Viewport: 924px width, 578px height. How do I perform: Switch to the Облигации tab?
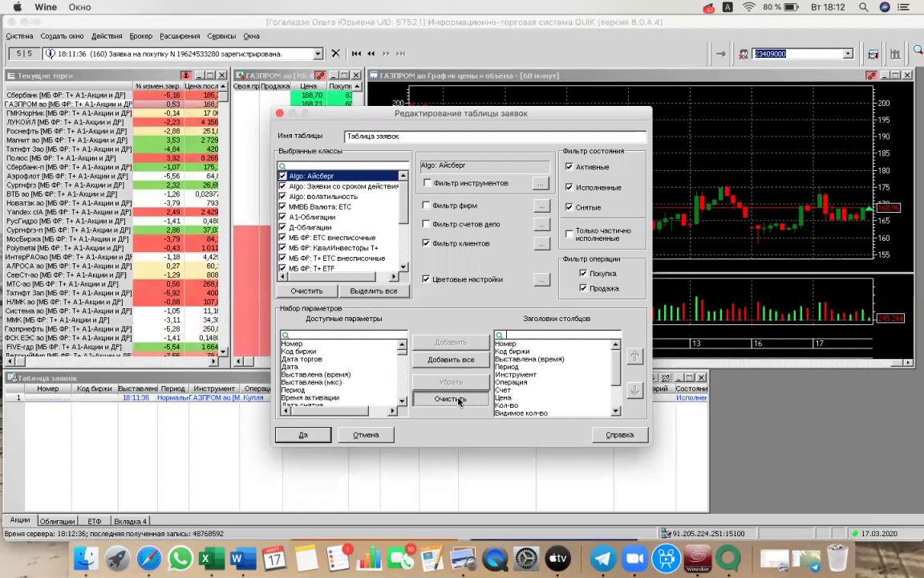[57, 521]
